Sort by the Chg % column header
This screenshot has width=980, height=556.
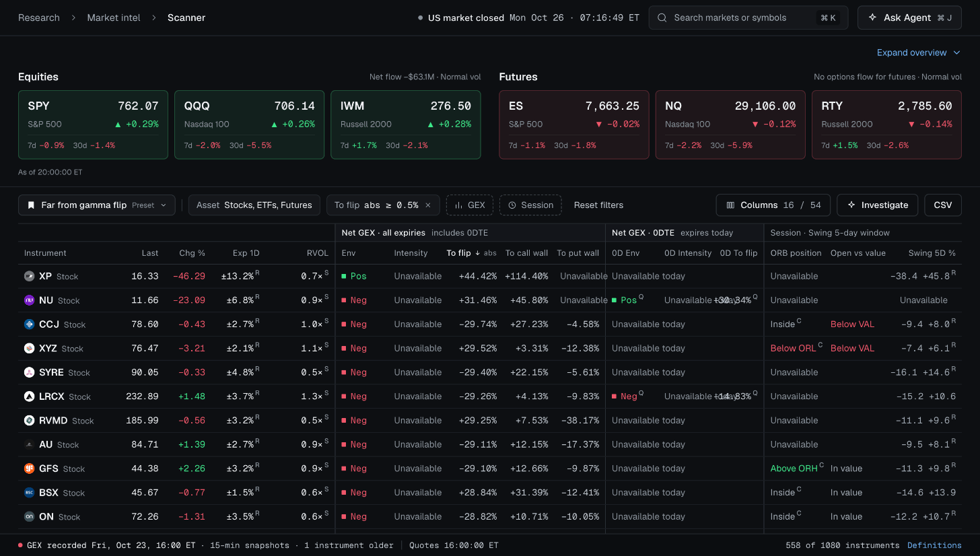tap(192, 253)
